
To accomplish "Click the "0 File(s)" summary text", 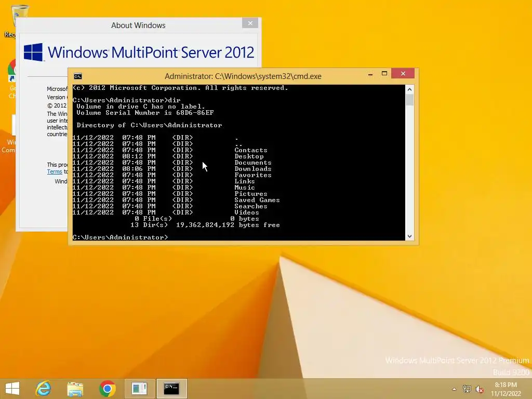I will 153,219.
